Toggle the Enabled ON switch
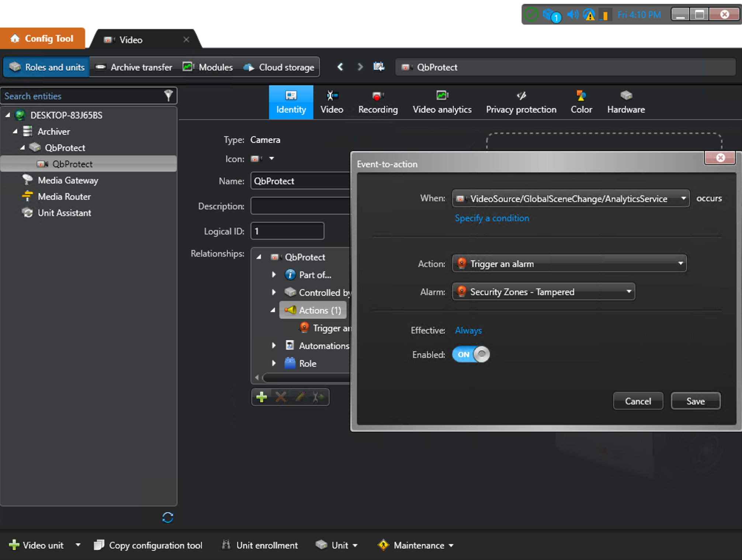The height and width of the screenshot is (560, 742). 471,354
